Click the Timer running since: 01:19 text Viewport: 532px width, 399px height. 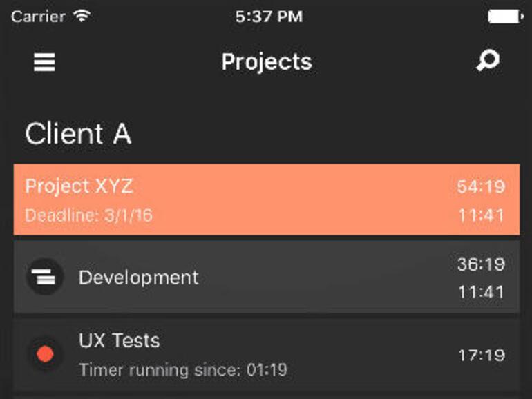[x=182, y=370]
